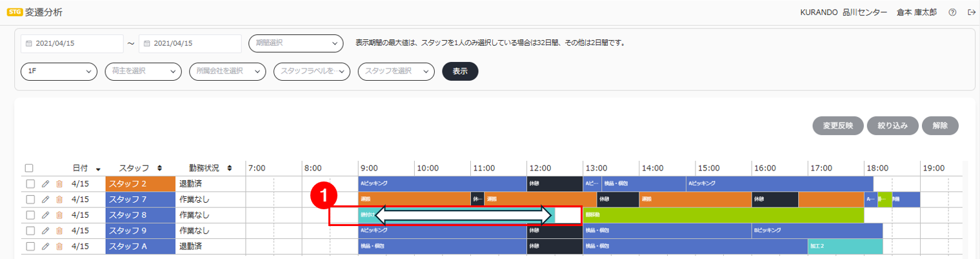
Task: Delete the スタッフ 9 row with trash icon
Action: 59,231
